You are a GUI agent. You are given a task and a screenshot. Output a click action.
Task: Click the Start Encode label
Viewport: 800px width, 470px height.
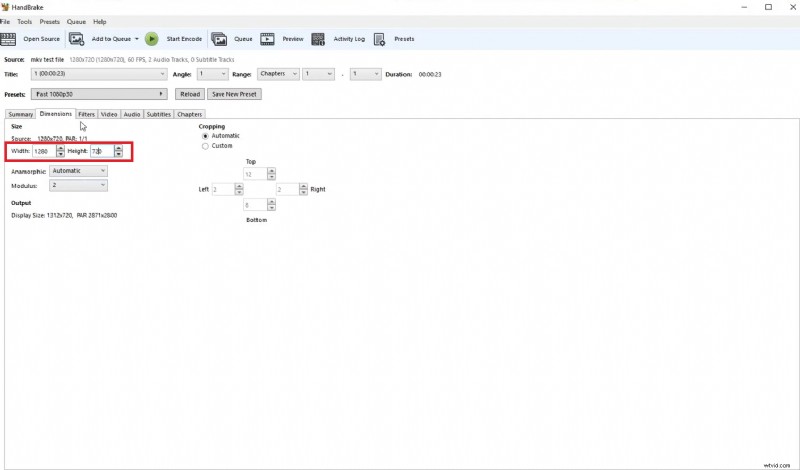point(184,39)
